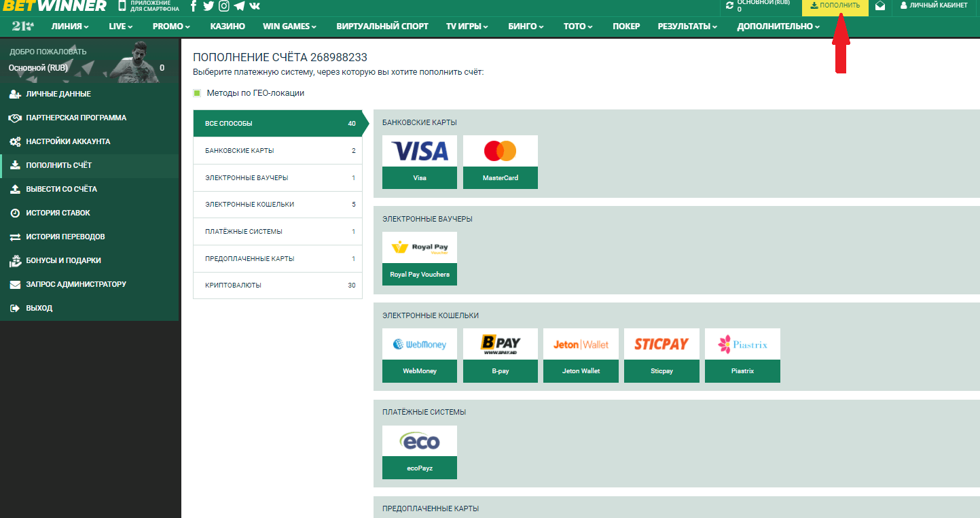Click ВЫХОД to log out
Screen dimensions: 980x518
pyautogui.click(x=89, y=309)
